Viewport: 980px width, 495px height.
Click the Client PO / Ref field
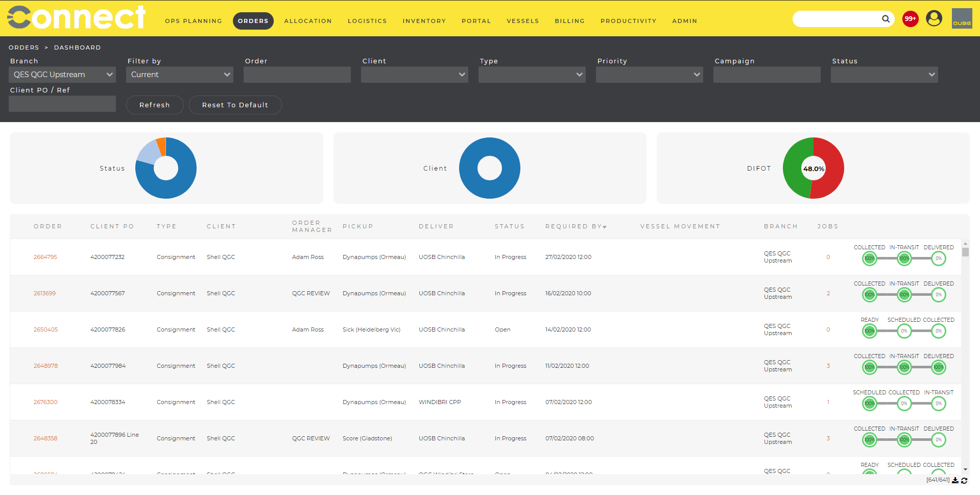(62, 104)
